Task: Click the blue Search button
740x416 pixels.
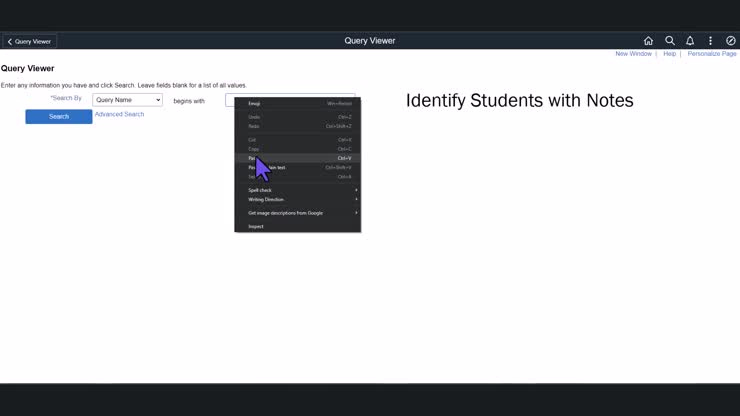Action: 59,117
